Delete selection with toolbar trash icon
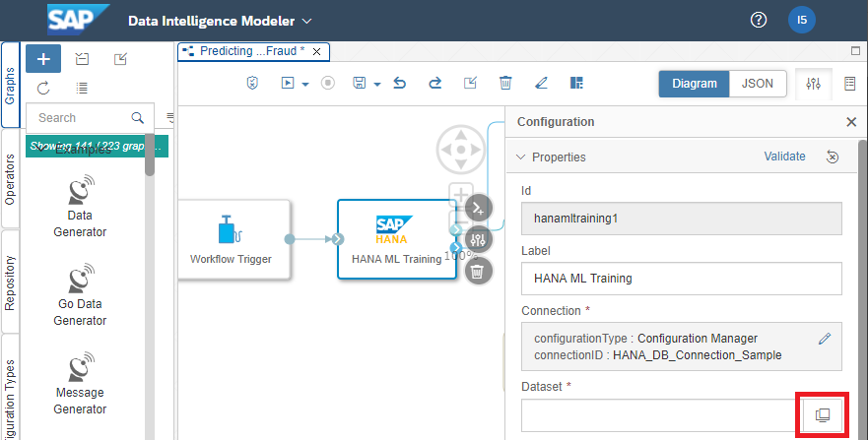Image resolution: width=868 pixels, height=440 pixels. click(x=505, y=84)
